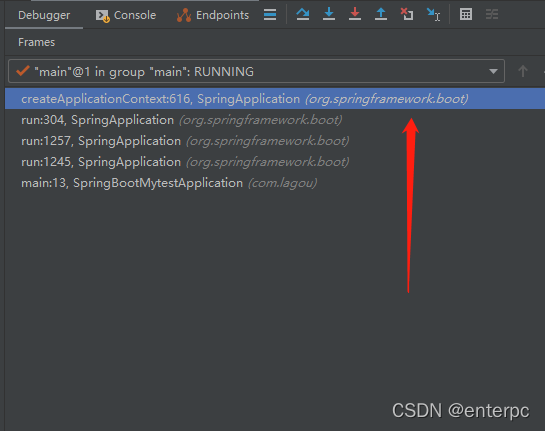Click the Run to Cursor icon

click(x=433, y=14)
